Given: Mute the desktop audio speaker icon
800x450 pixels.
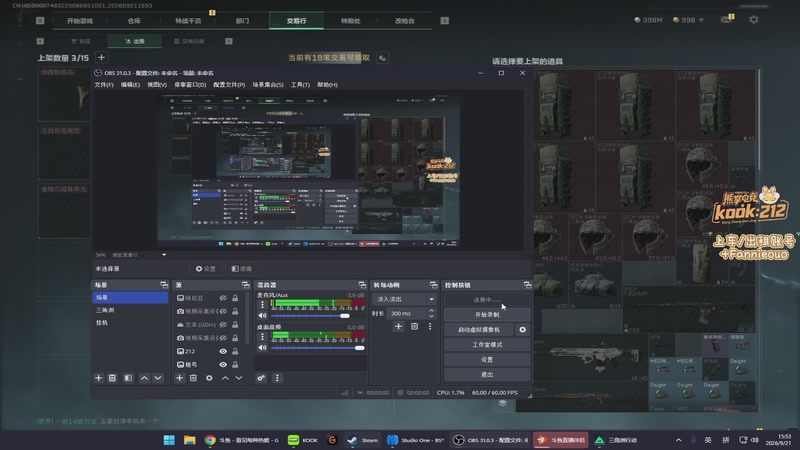Looking at the screenshot, I should (x=262, y=347).
